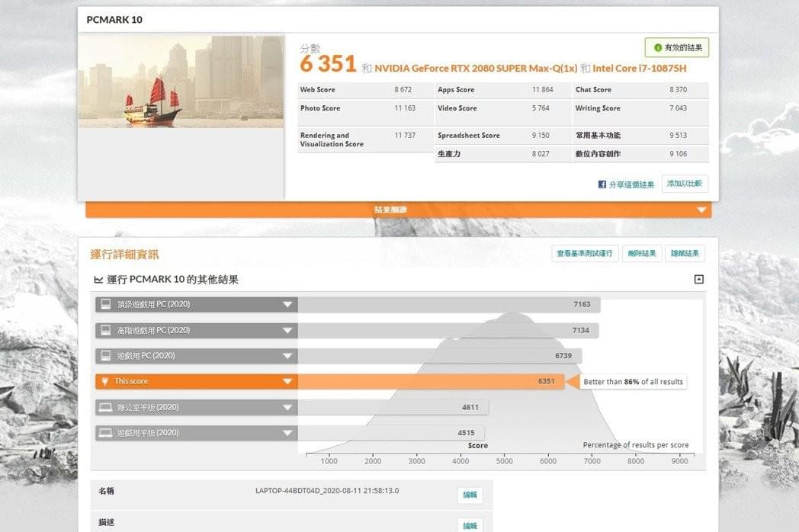Click the chart icon beside 運行 PCMARK 10 heading
Viewport: 799px width, 532px height.
(x=98, y=280)
